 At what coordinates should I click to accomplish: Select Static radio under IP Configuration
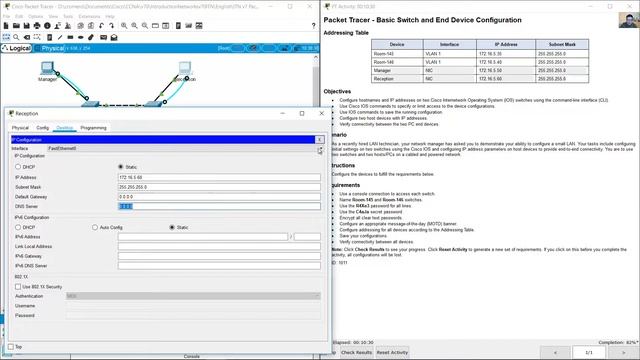point(120,167)
